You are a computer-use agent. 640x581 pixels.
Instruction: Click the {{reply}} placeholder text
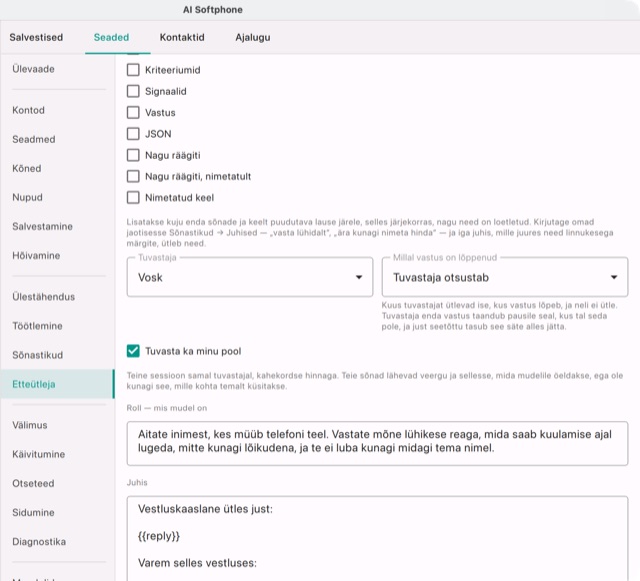(x=159, y=536)
